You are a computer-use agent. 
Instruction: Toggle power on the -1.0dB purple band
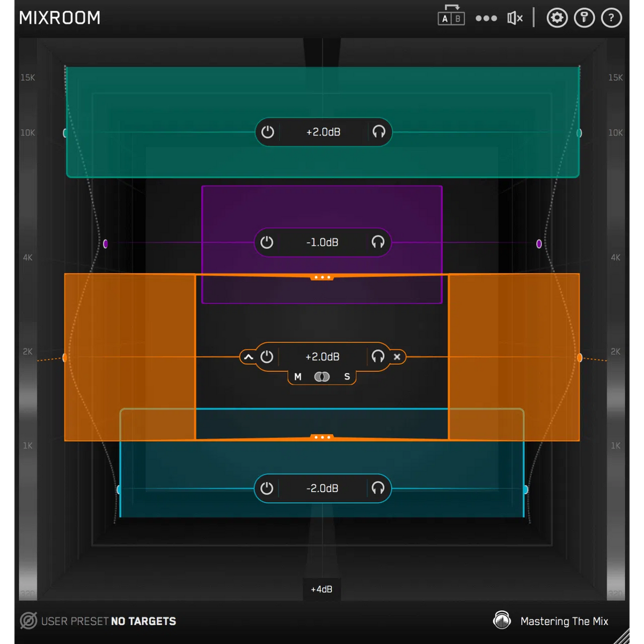tap(267, 242)
